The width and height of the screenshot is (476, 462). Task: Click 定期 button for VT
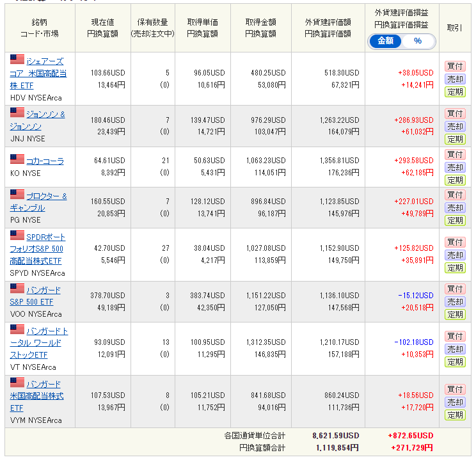[x=455, y=362]
